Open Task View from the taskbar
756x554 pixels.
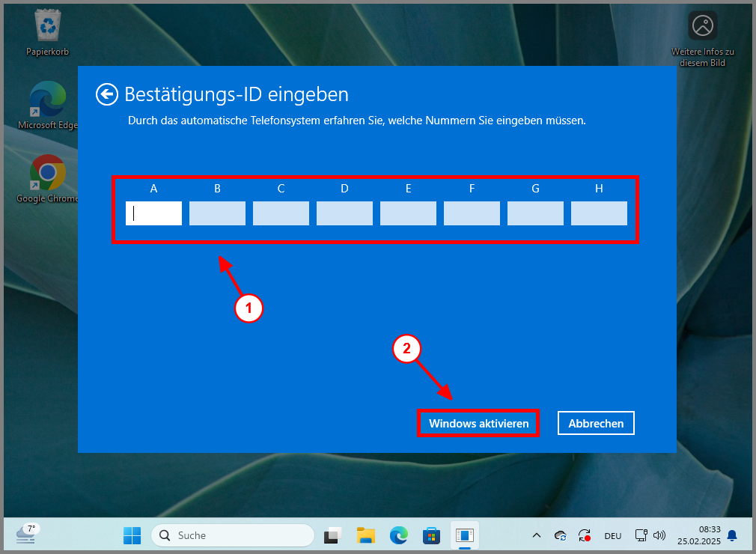(x=332, y=535)
